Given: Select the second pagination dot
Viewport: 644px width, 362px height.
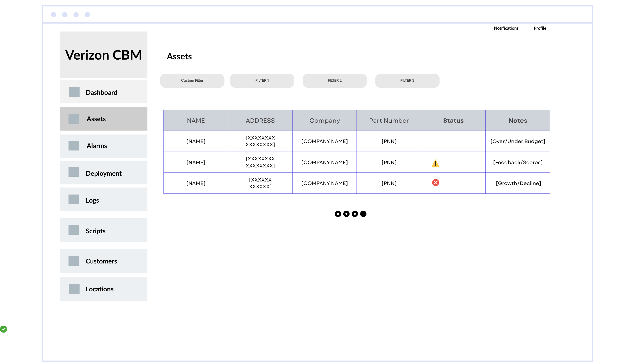Looking at the screenshot, I should click(x=346, y=214).
